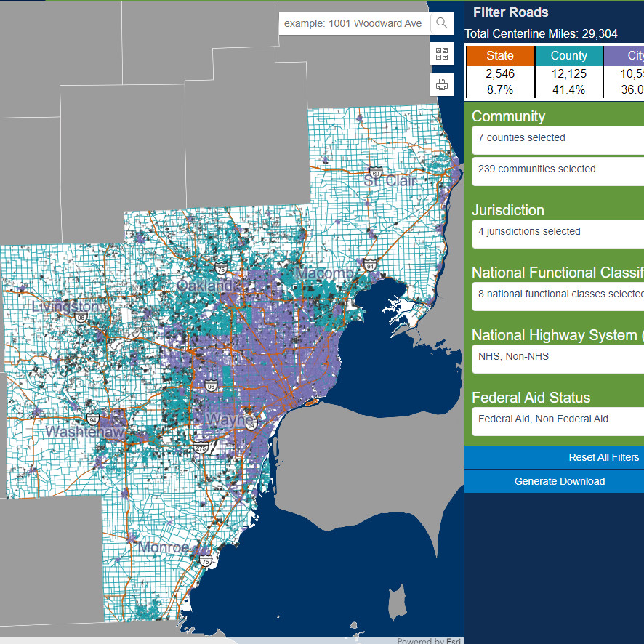Click the Generate Download button
Viewport: 644px width, 644px height.
tap(559, 481)
